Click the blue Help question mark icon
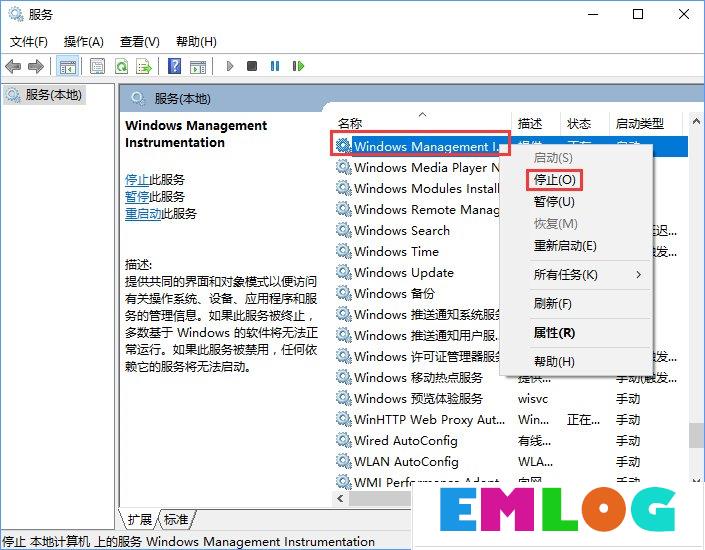705x550 pixels. 174,67
